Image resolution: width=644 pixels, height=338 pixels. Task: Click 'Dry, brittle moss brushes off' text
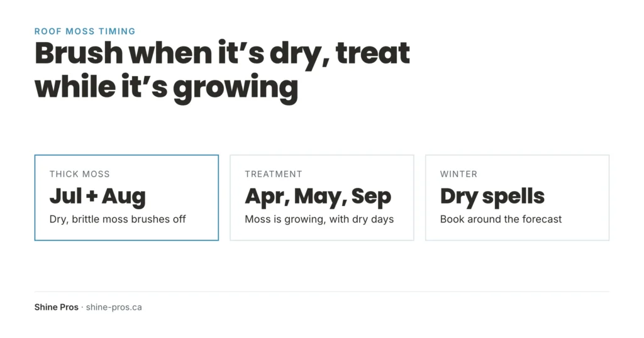click(118, 219)
